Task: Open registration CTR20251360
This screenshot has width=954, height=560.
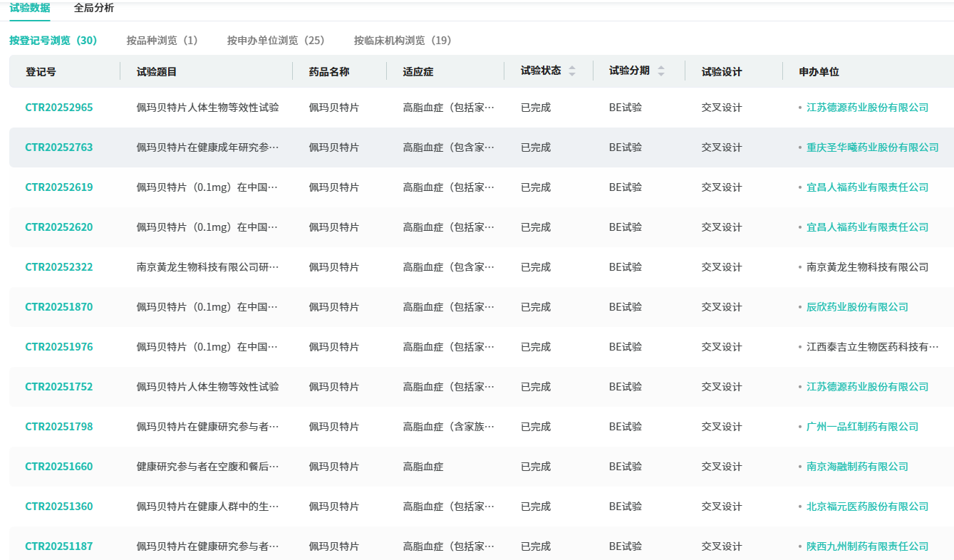Action: pyautogui.click(x=59, y=507)
